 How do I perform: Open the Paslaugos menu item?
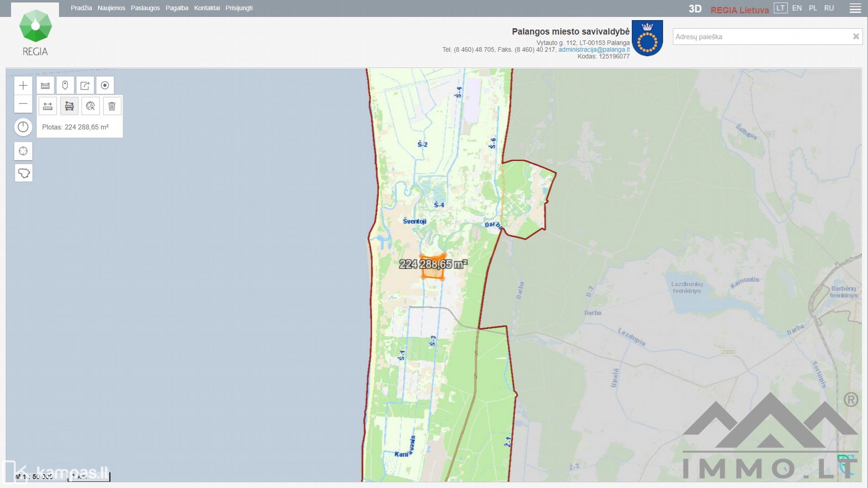[x=145, y=8]
